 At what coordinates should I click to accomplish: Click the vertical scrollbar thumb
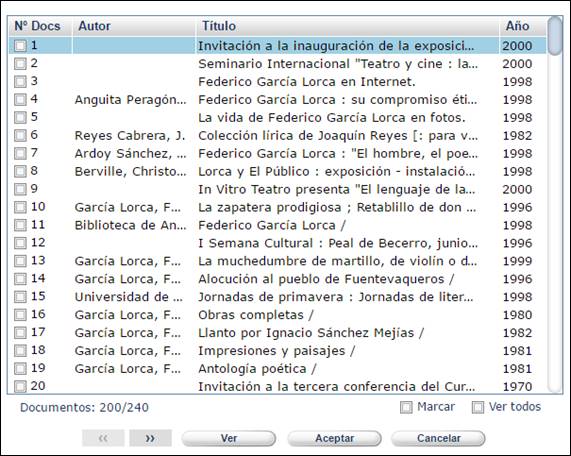tap(555, 36)
